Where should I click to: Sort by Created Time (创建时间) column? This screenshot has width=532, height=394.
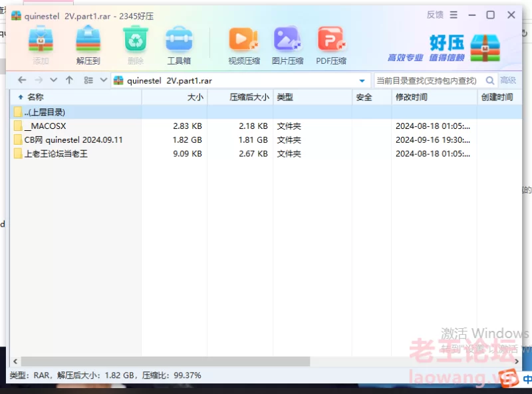coord(499,97)
